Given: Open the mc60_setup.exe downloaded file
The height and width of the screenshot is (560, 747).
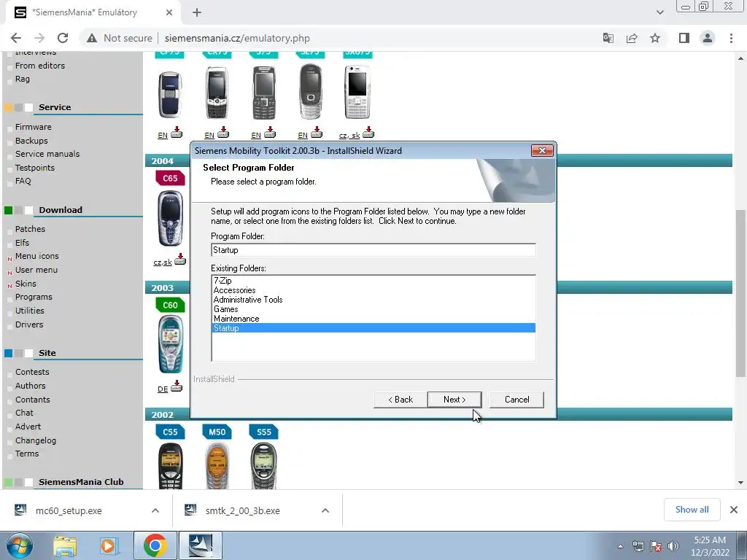Looking at the screenshot, I should tap(69, 510).
